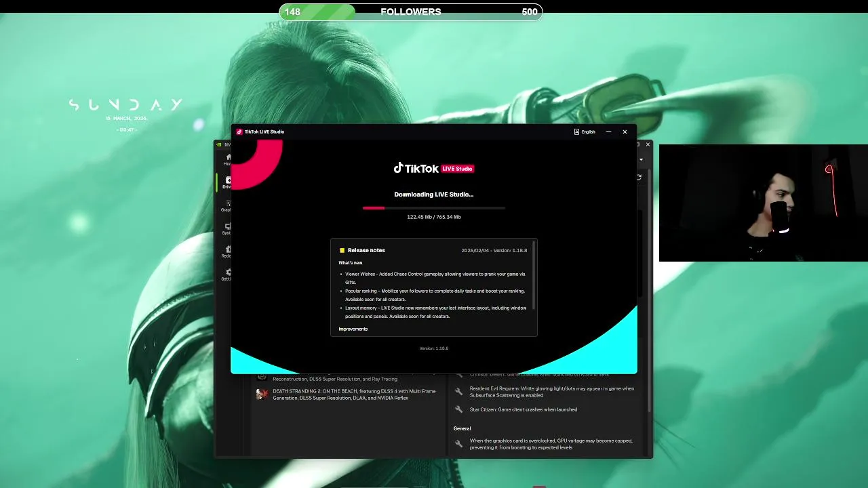Close the TikTok LIVE Studio installer
The height and width of the screenshot is (488, 868).
coord(625,131)
